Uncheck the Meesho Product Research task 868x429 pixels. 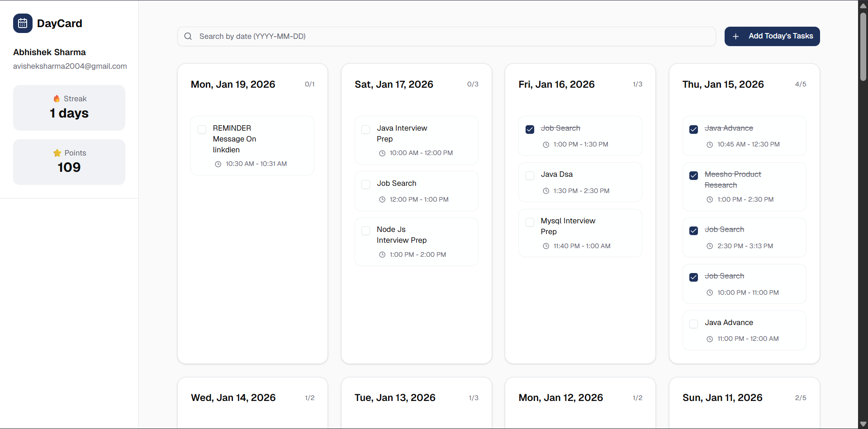click(x=693, y=175)
